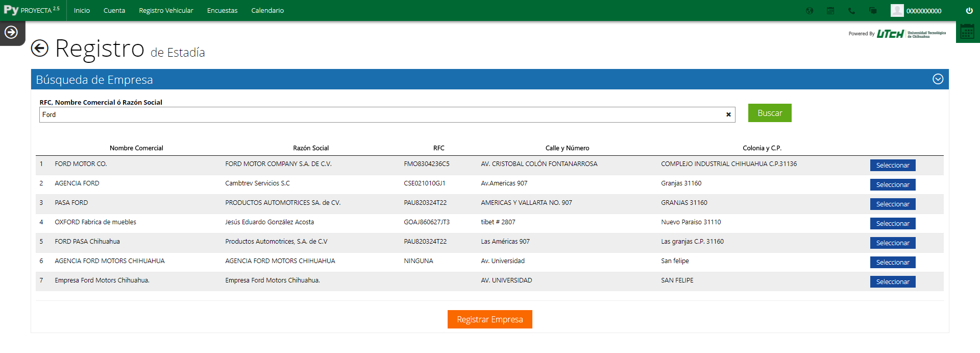Click Productos Automotrices, S.A. de C.V
This screenshot has height=353, width=980.
point(276,242)
